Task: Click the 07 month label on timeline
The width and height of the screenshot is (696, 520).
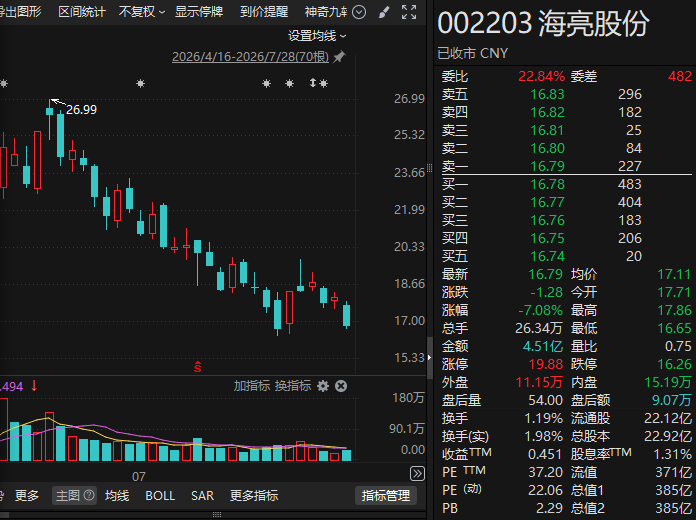Action: coord(138,477)
